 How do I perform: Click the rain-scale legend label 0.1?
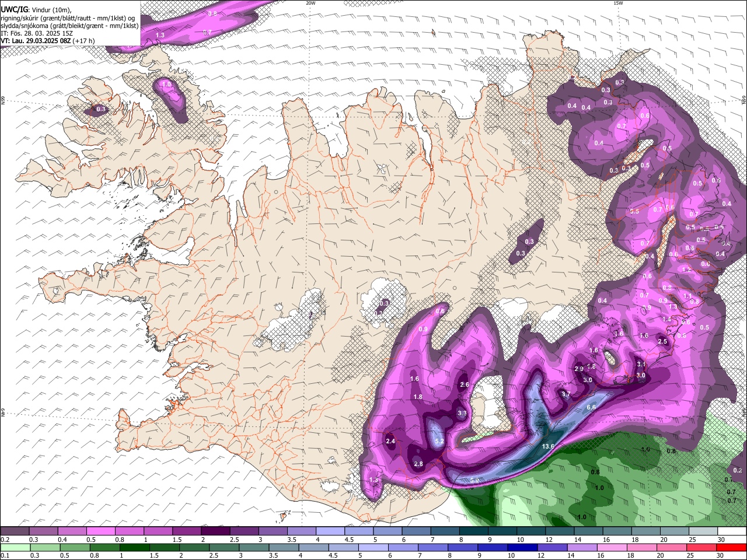click(5, 556)
